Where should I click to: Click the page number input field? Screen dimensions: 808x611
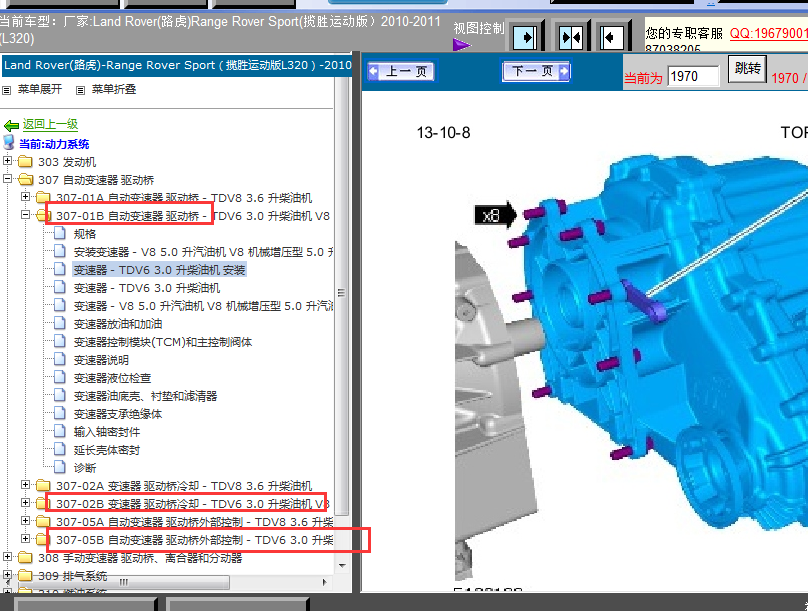pyautogui.click(x=693, y=76)
